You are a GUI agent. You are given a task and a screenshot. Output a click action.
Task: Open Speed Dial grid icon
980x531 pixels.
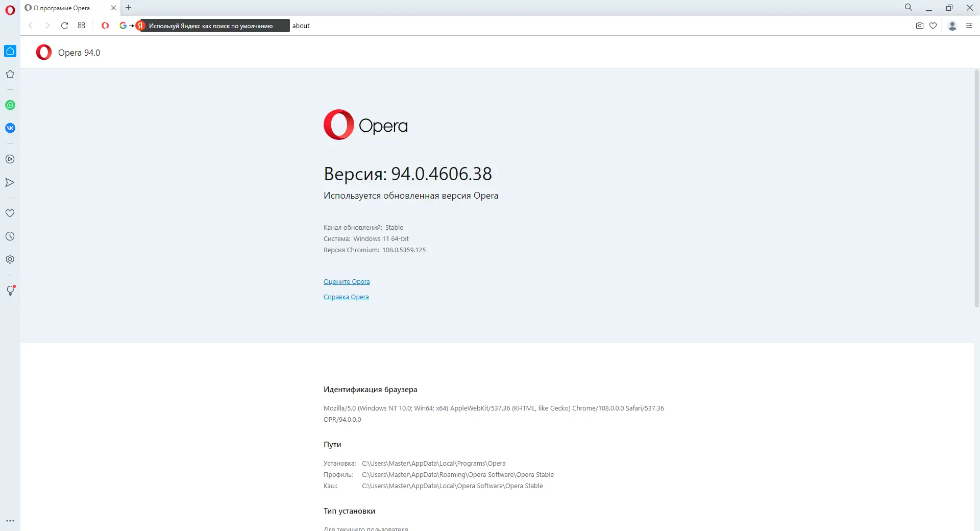[x=81, y=26]
